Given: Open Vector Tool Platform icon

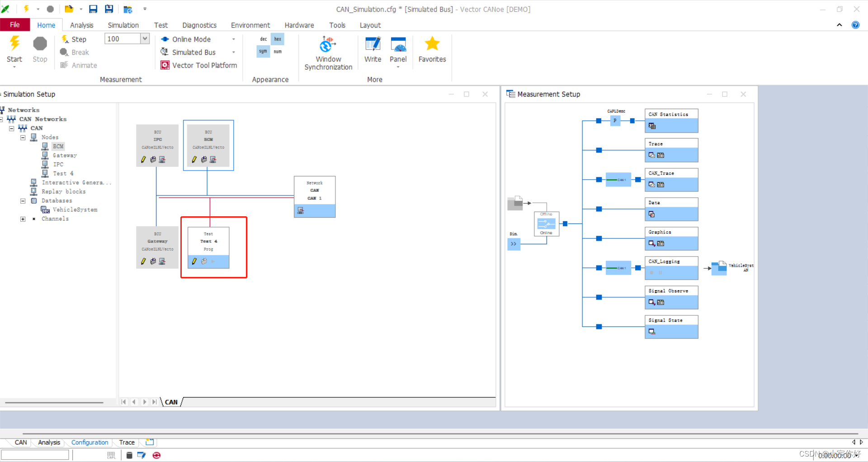Looking at the screenshot, I should [165, 65].
